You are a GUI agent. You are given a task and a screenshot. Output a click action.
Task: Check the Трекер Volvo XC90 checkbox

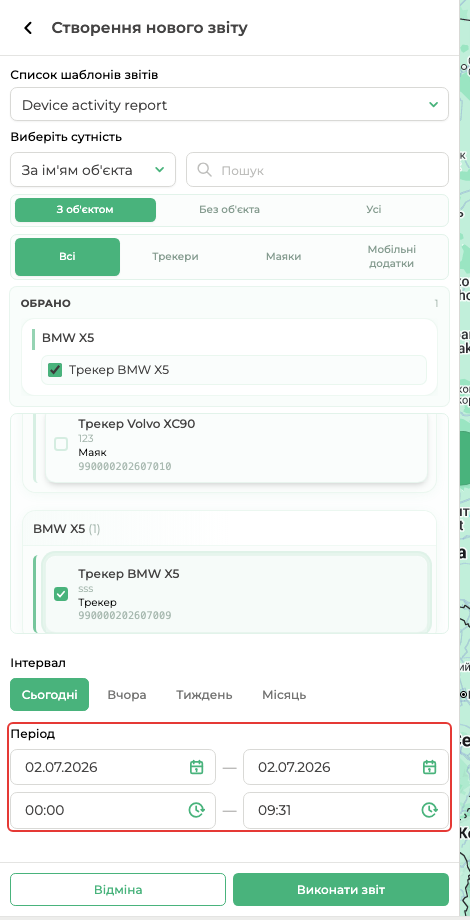pyautogui.click(x=61, y=444)
